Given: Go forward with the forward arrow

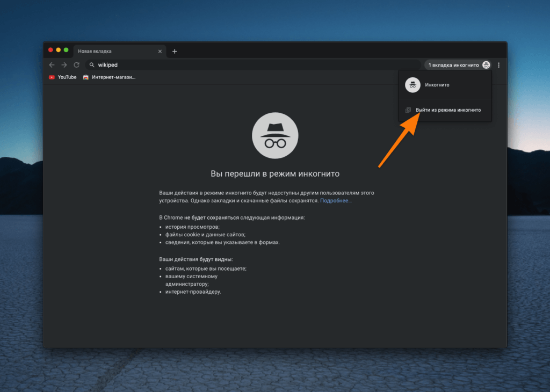Looking at the screenshot, I should [x=64, y=65].
